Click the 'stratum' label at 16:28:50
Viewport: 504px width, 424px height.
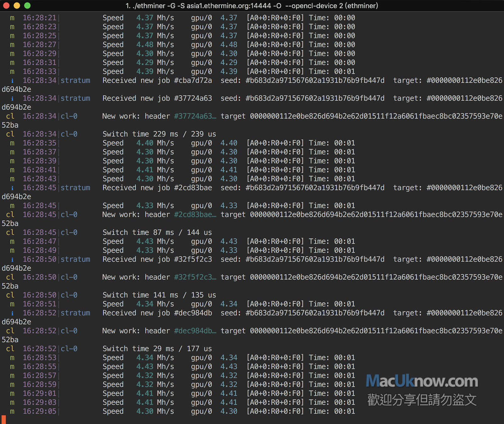coord(75,260)
